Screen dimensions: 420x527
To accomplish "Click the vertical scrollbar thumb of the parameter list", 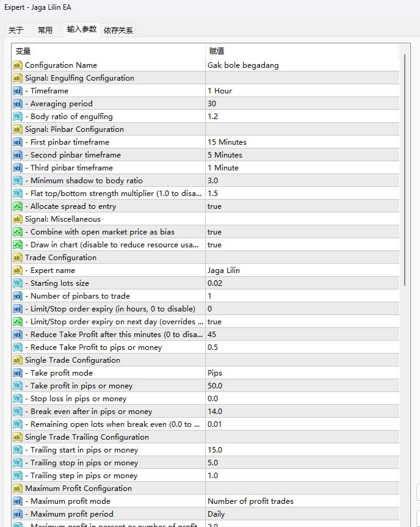I will point(405,170).
